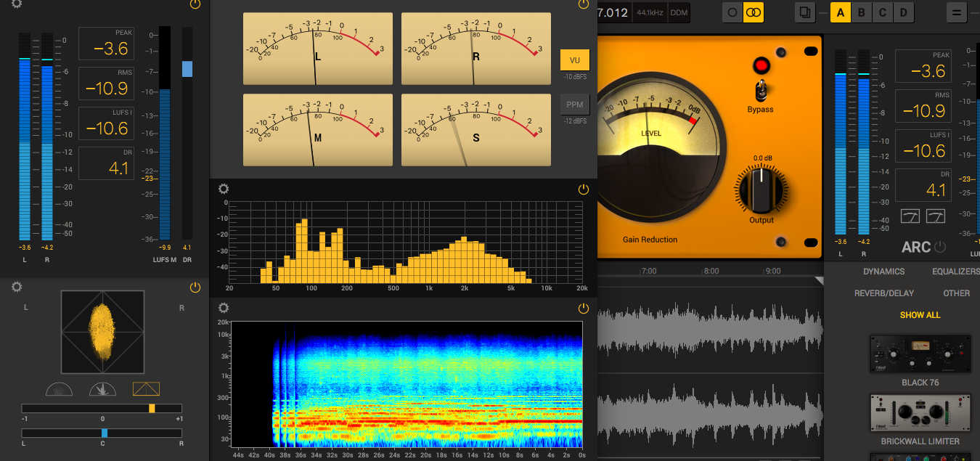Toggle the ARC power button
Image resolution: width=980 pixels, height=461 pixels.
pyautogui.click(x=940, y=247)
